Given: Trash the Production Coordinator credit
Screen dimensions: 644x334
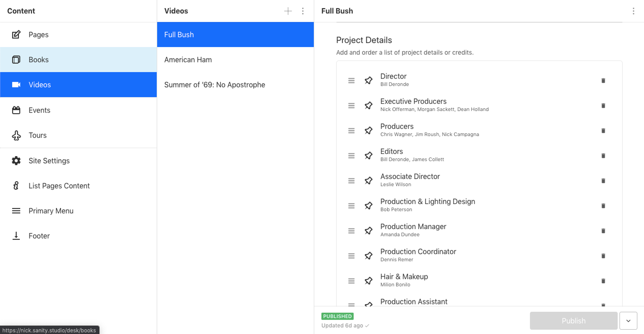Looking at the screenshot, I should 603,256.
